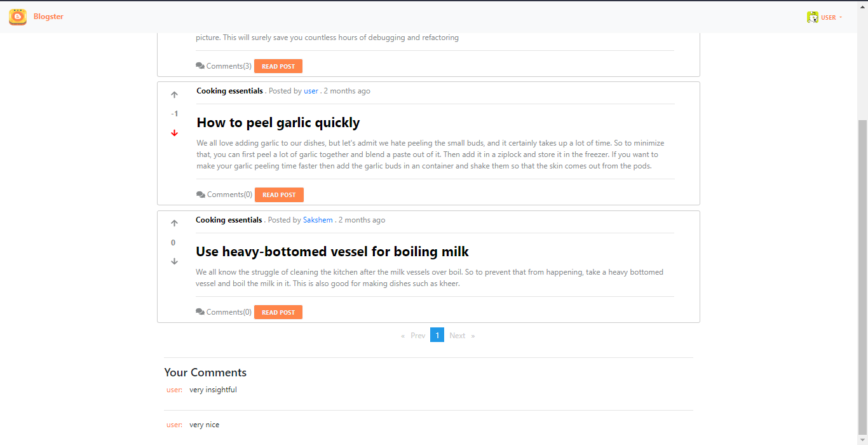Click the Blogster text link in the header
This screenshot has width=868, height=445.
click(48, 17)
